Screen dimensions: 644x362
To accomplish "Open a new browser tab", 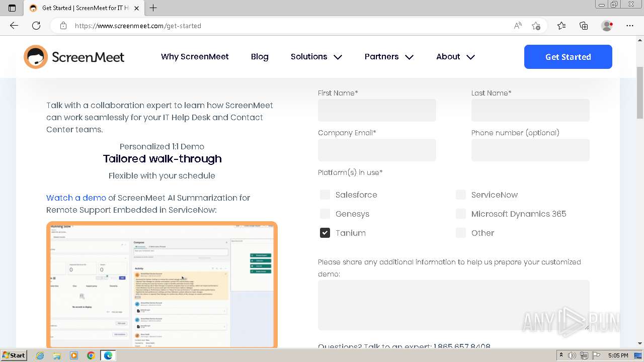I will click(x=153, y=8).
